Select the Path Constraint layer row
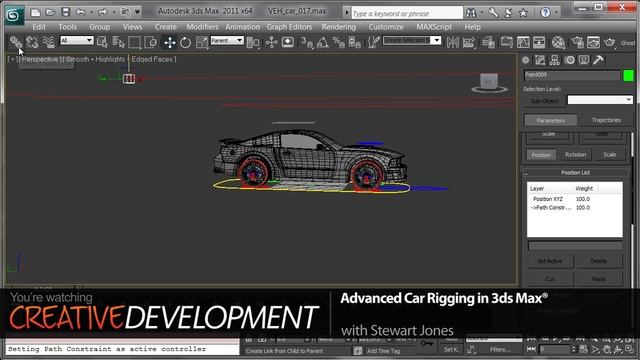 (x=574, y=207)
